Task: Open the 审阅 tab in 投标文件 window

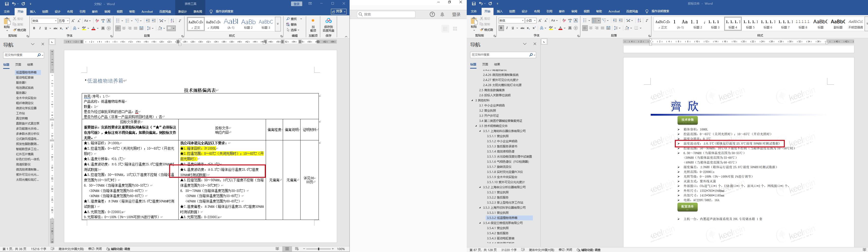Action: (x=574, y=11)
